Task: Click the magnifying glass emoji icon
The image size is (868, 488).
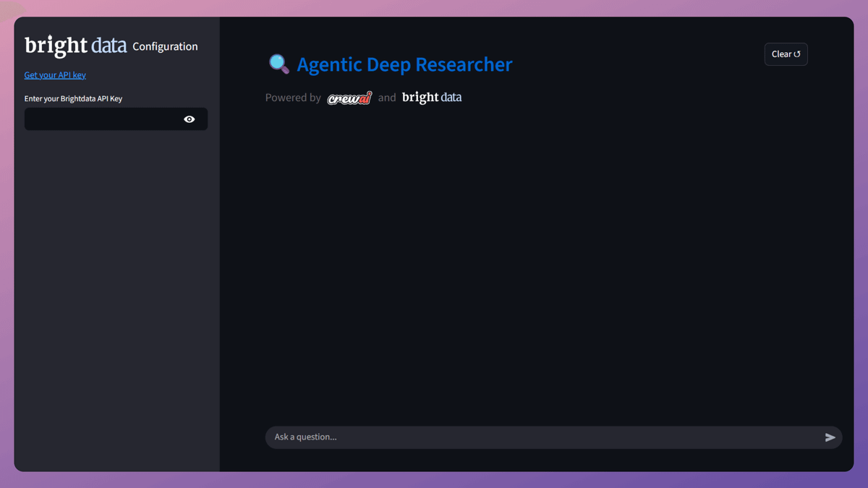Action: pos(279,64)
